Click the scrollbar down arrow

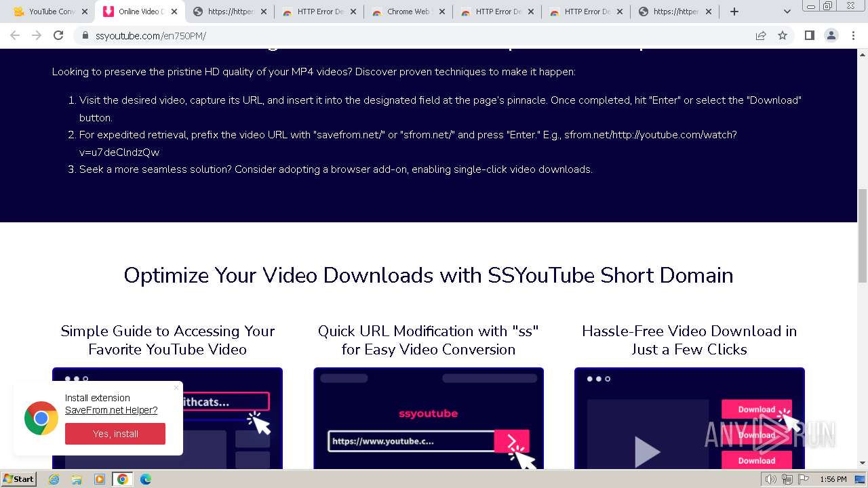[x=863, y=464]
